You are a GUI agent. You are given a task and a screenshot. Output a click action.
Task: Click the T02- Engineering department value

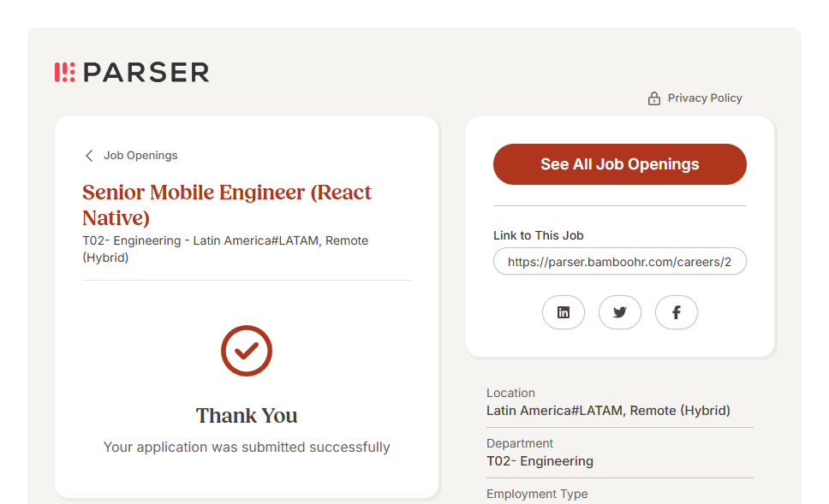point(540,461)
